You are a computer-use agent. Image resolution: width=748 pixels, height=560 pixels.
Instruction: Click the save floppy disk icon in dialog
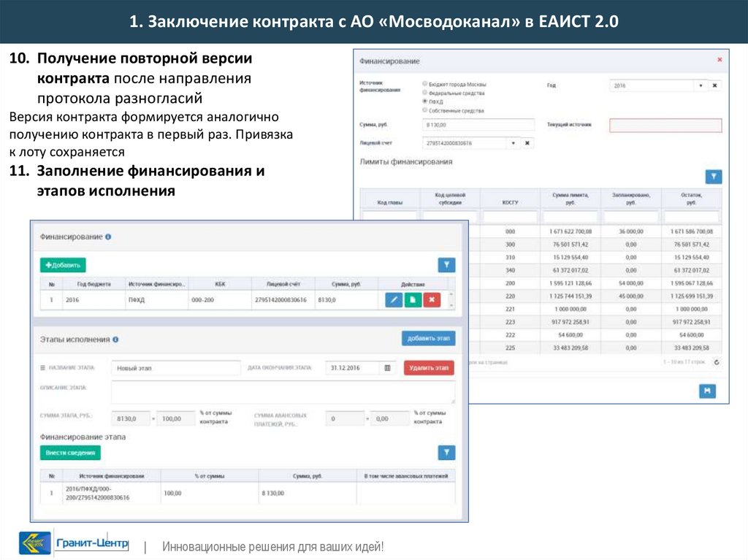click(706, 391)
